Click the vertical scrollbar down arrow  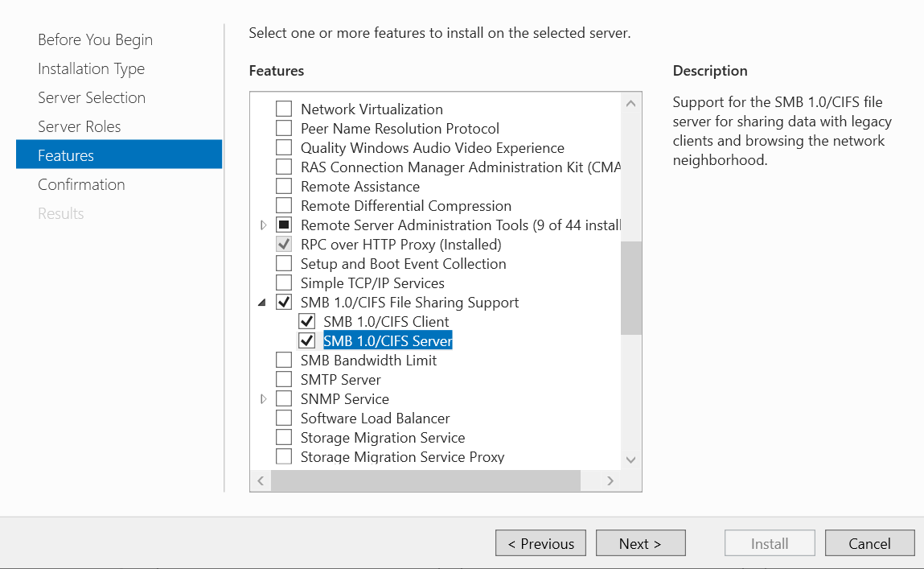(631, 460)
